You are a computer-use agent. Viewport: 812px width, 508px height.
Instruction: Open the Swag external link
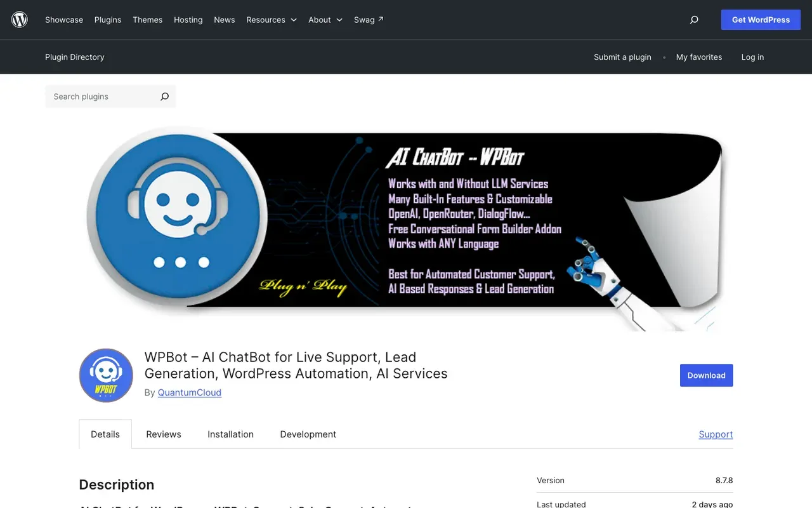tap(369, 20)
